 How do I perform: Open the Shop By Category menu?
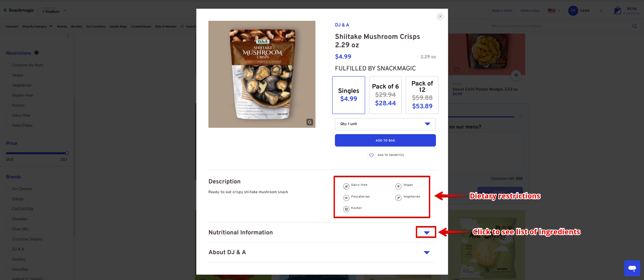click(37, 26)
